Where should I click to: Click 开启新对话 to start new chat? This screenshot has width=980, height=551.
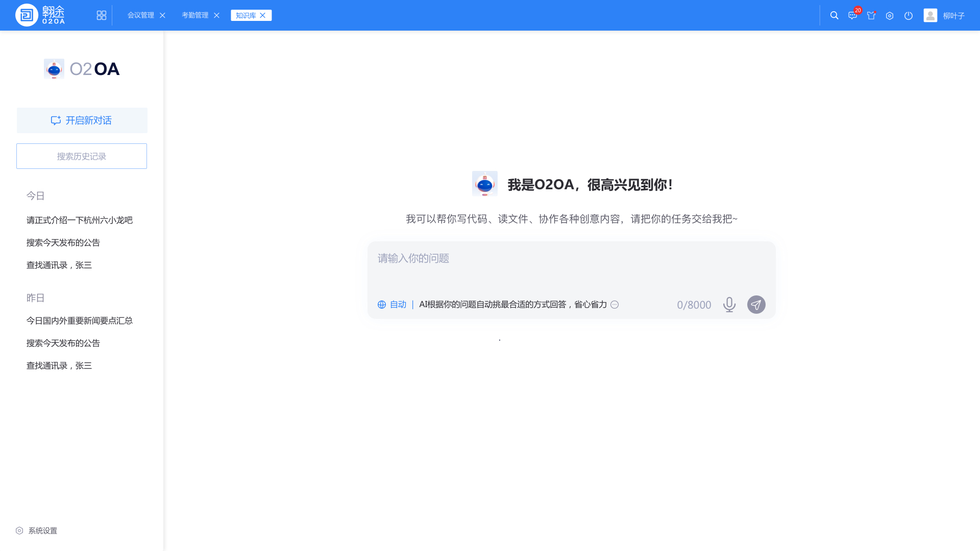click(x=82, y=120)
